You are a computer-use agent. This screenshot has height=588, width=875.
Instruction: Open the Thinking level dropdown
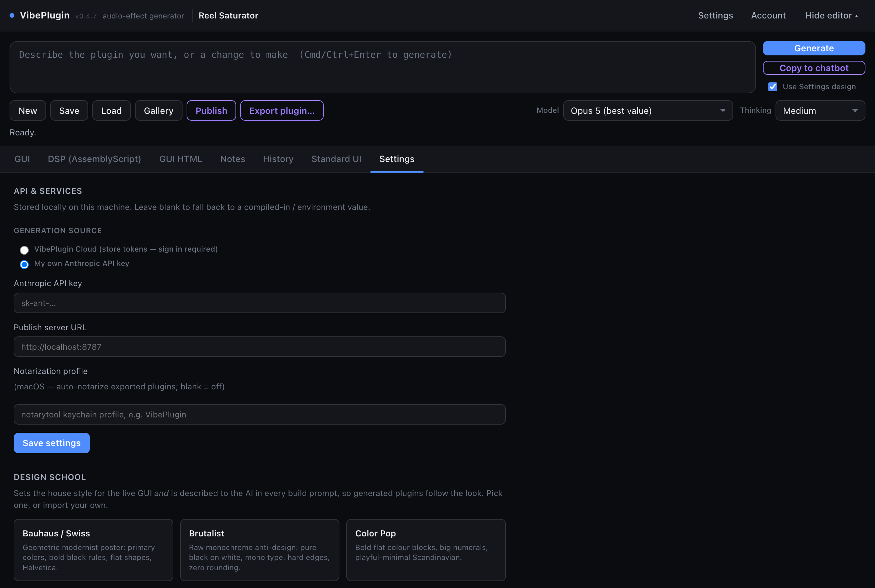click(x=820, y=111)
